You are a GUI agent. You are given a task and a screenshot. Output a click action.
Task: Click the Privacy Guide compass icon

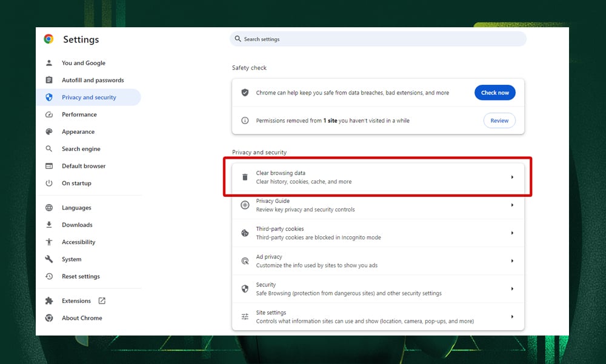click(x=245, y=205)
